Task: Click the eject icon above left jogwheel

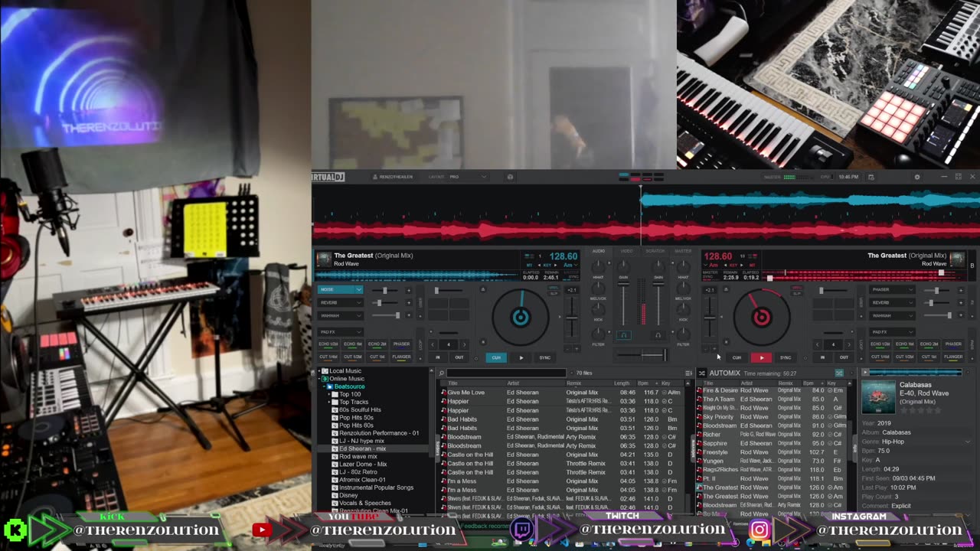Action: [x=483, y=289]
